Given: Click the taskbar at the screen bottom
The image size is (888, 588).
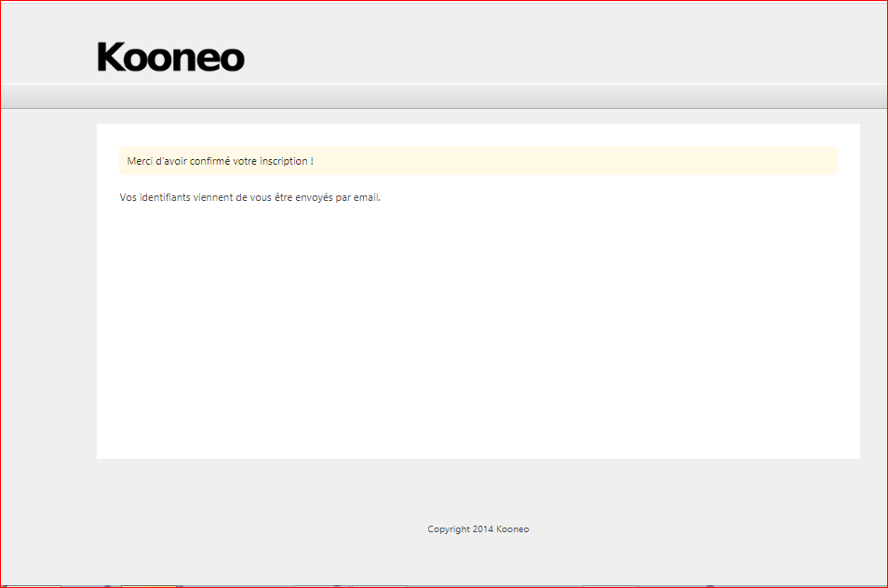Looking at the screenshot, I should tap(444, 584).
